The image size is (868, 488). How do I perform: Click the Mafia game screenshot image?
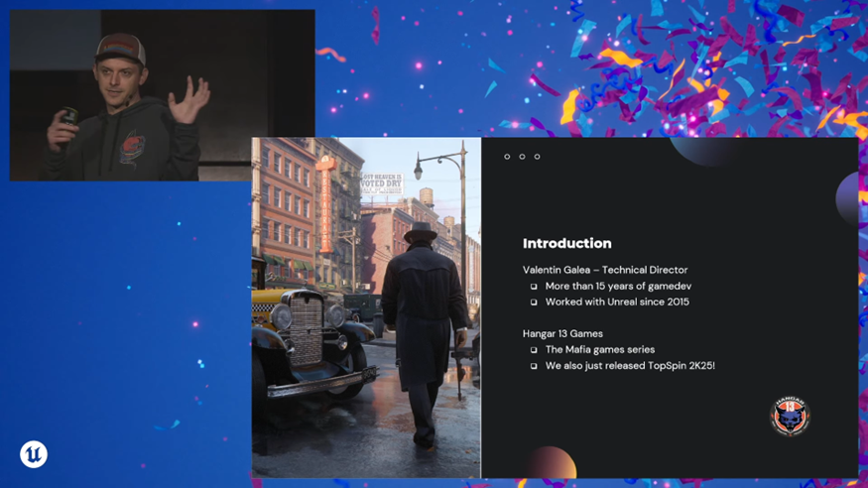pyautogui.click(x=366, y=307)
